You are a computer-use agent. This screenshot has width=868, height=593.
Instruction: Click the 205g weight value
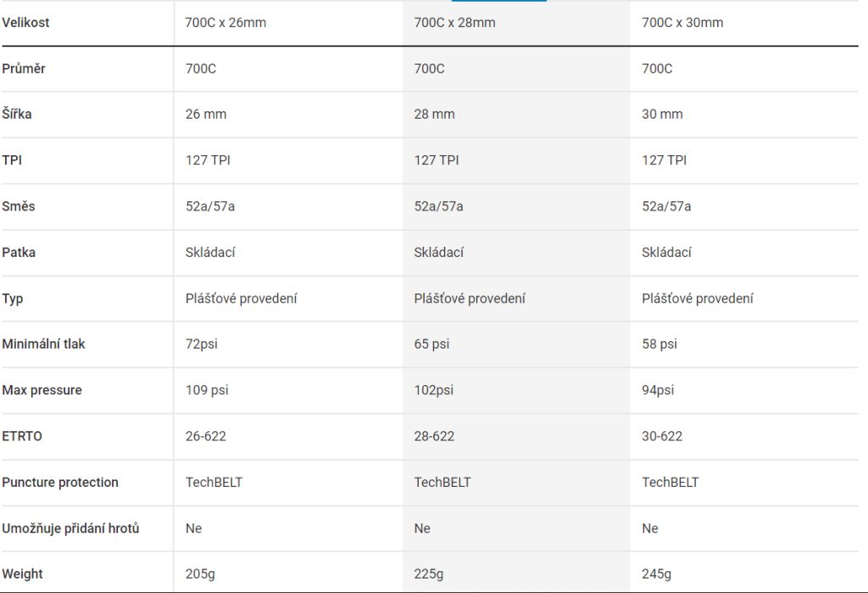point(200,574)
